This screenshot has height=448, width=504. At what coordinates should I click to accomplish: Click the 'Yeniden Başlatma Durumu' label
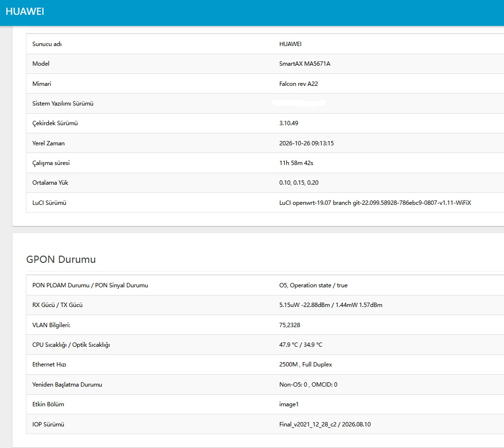[67, 384]
